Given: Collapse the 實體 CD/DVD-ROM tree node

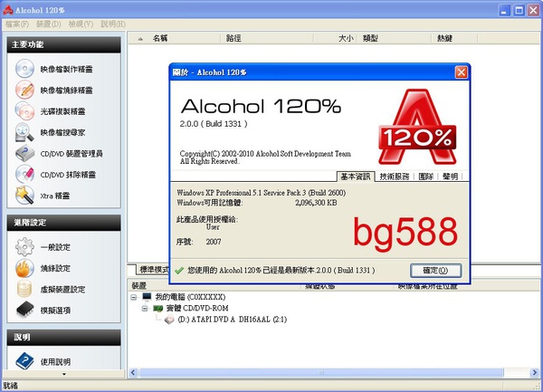Looking at the screenshot, I should pyautogui.click(x=145, y=308).
